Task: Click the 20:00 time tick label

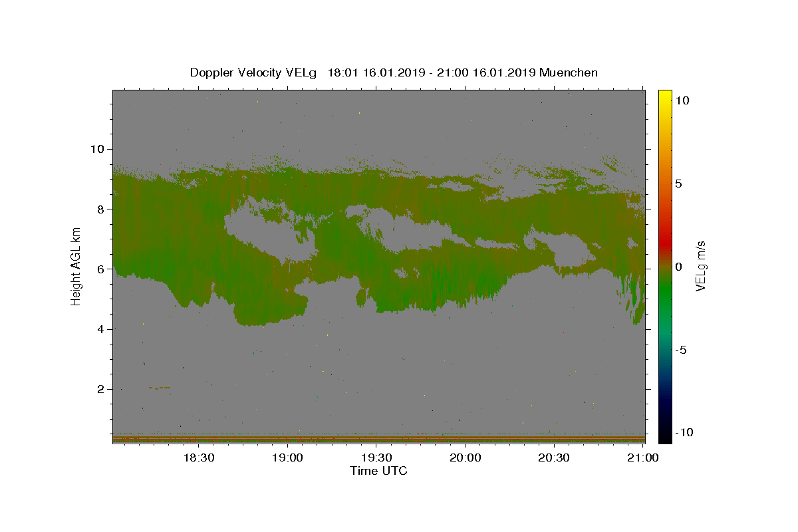Action: point(465,458)
